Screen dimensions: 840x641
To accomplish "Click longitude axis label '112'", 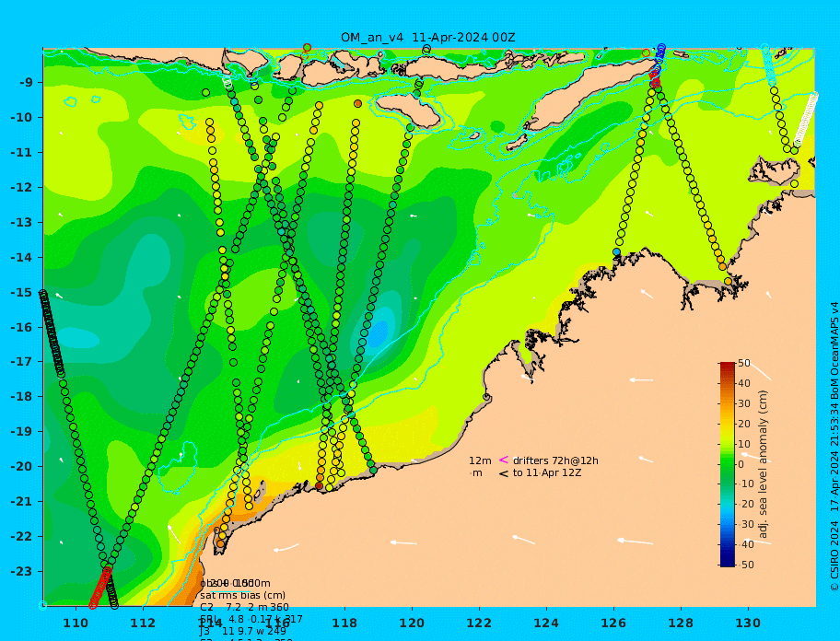I will 143,624.
